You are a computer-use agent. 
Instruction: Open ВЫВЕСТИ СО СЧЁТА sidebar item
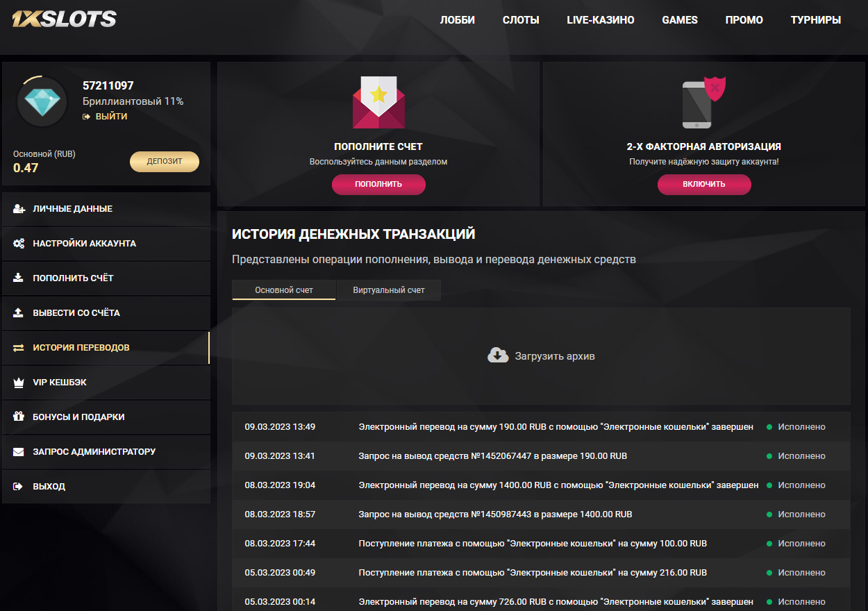pyautogui.click(x=106, y=313)
